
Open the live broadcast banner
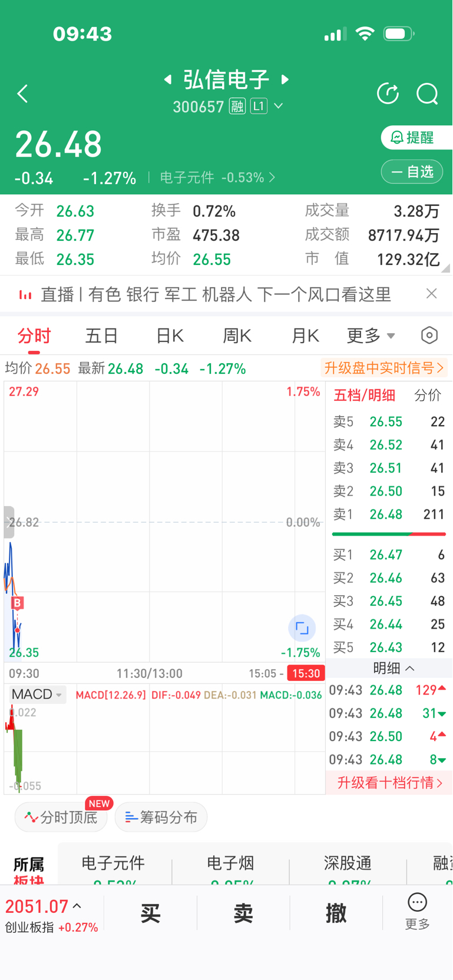point(216,294)
